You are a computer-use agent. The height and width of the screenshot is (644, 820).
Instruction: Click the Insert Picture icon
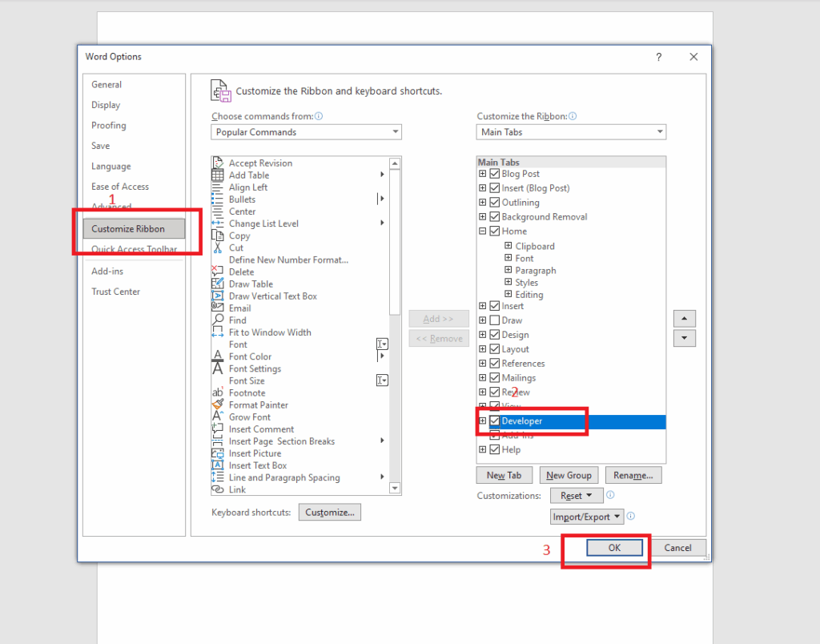coord(218,453)
